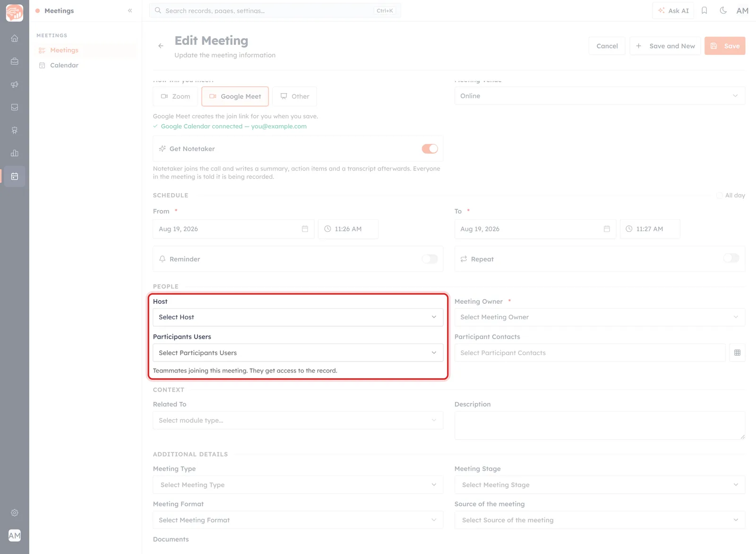Click the AM avatar in top bar
The width and height of the screenshot is (756, 554).
tap(742, 10)
